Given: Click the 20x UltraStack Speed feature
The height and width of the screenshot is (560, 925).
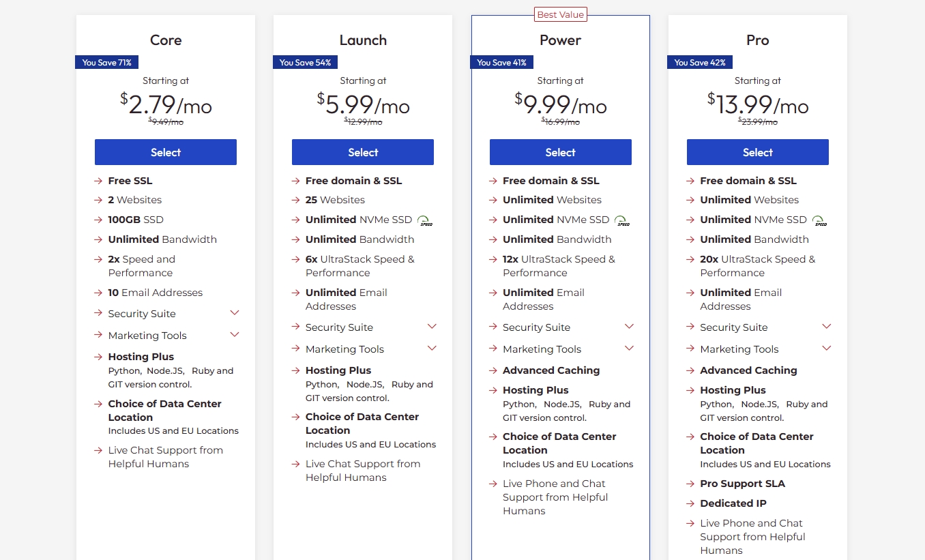Looking at the screenshot, I should click(x=758, y=266).
